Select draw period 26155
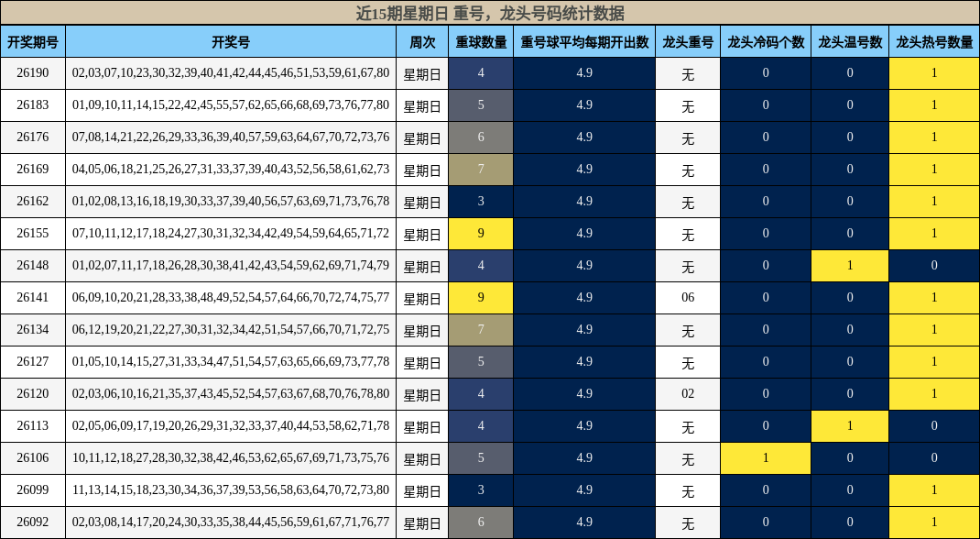Image resolution: width=980 pixels, height=539 pixels. point(33,234)
